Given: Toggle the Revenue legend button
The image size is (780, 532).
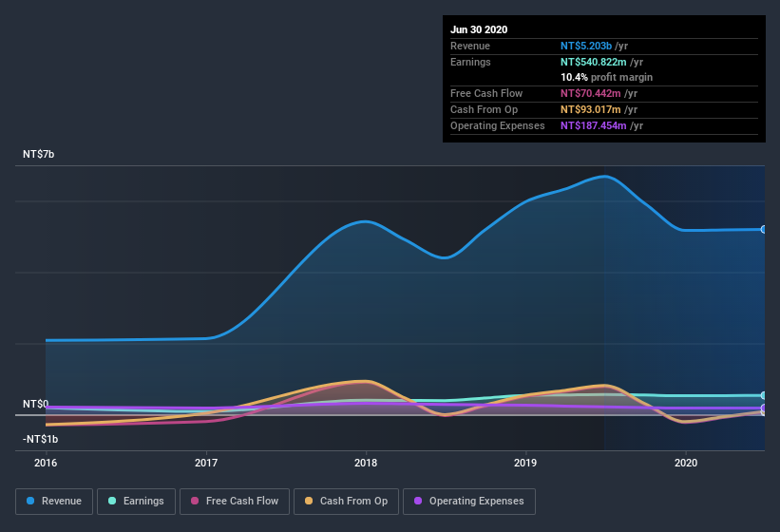Looking at the screenshot, I should tap(54, 502).
